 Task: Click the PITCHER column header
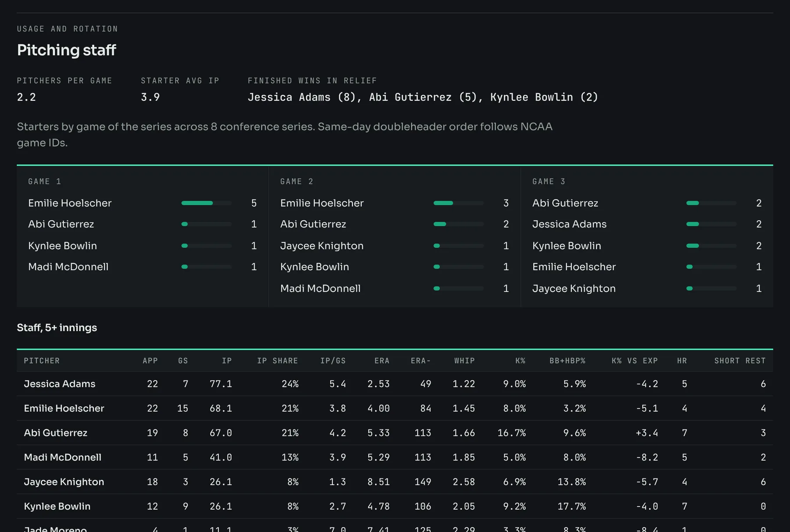click(42, 361)
